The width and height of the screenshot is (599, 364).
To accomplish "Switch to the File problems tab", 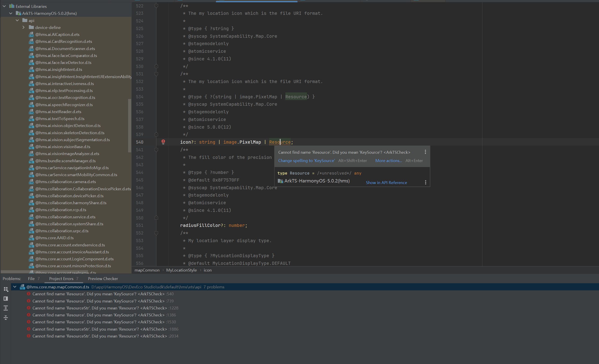I will tap(31, 278).
